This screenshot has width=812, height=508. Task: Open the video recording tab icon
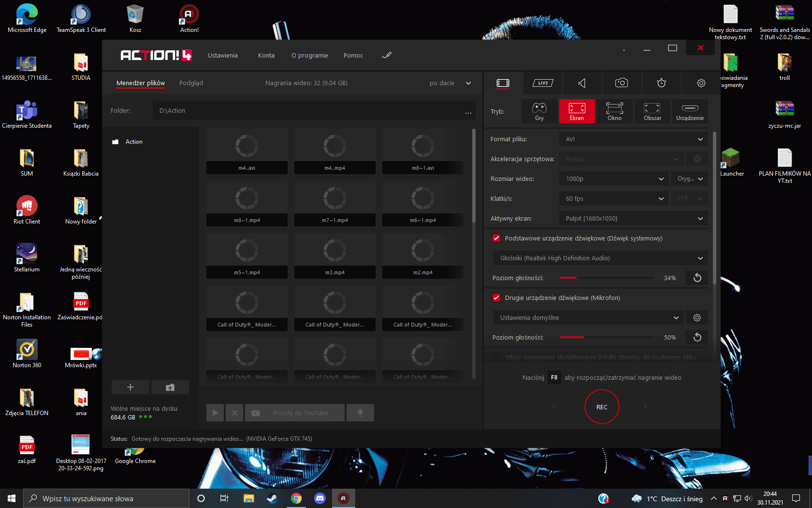point(503,83)
